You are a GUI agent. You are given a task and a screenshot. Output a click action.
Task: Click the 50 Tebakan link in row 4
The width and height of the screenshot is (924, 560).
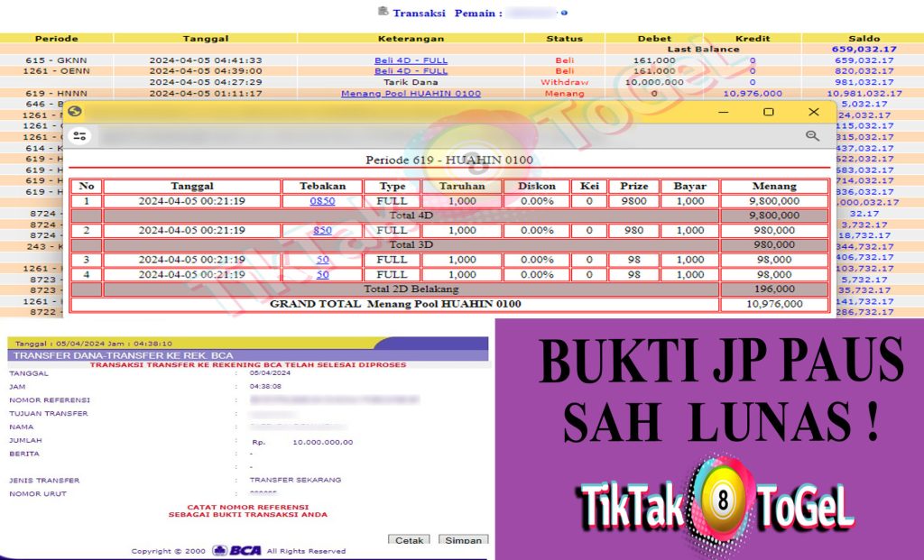(322, 274)
